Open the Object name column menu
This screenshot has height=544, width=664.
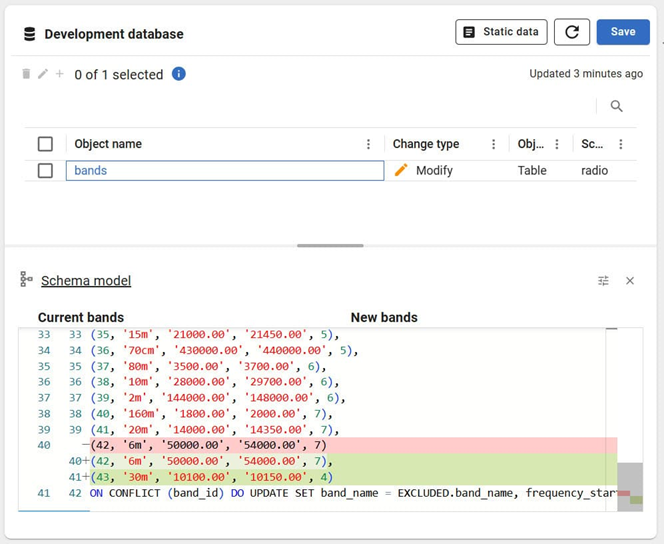coord(368,144)
